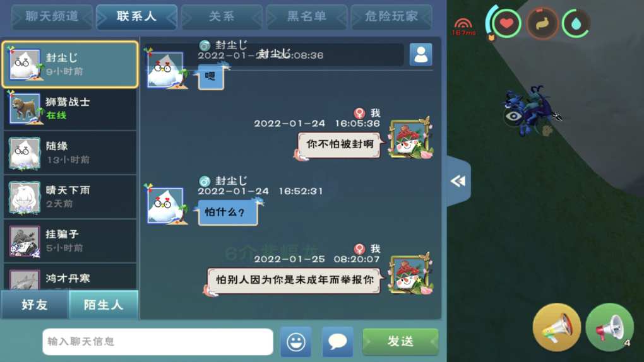Tap the yellow megaphone broadcast icon
The width and height of the screenshot is (644, 362).
556,327
